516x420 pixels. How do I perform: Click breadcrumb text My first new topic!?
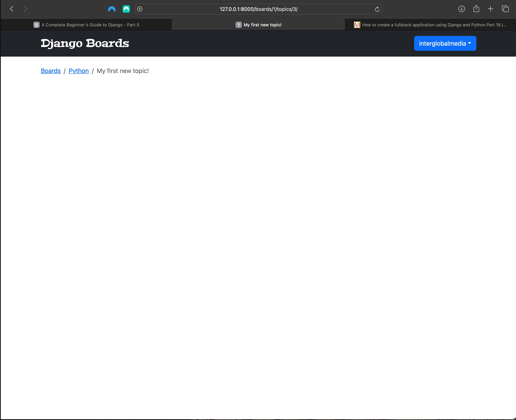pyautogui.click(x=123, y=71)
